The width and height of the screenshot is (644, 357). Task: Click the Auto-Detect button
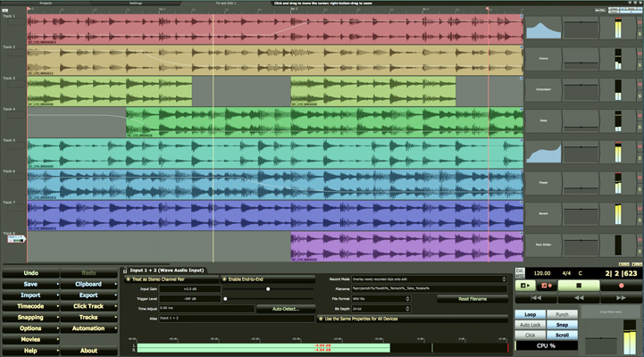(286, 309)
